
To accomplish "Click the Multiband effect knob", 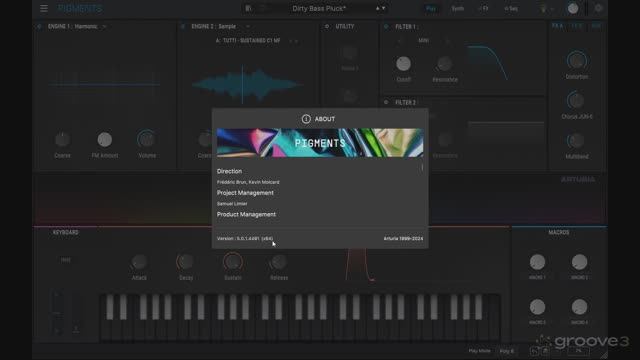I will 576,141.
